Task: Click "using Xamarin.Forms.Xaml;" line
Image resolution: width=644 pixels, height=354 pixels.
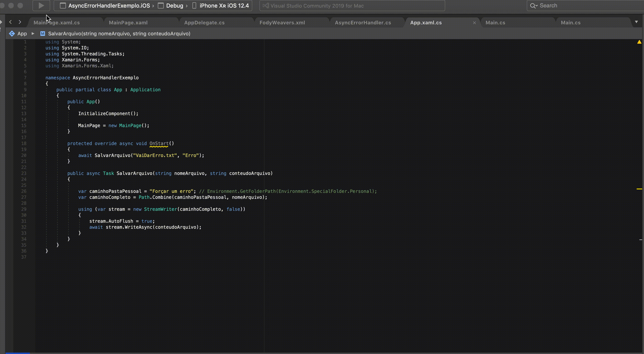Action: click(79, 66)
